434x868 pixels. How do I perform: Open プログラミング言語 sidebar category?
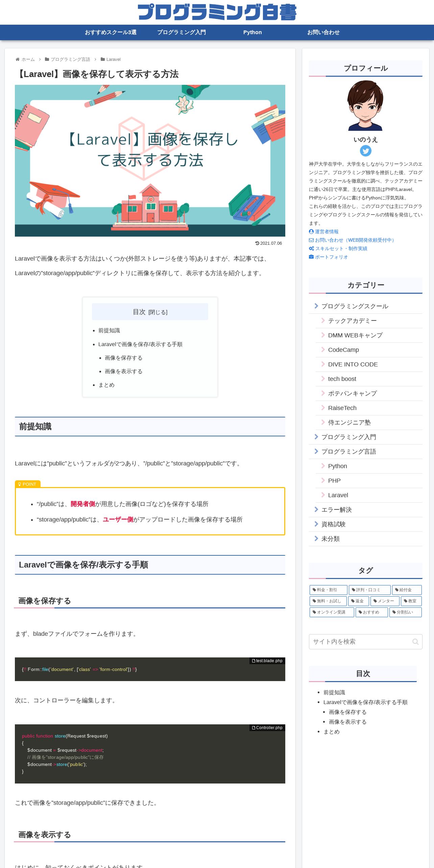(366, 452)
